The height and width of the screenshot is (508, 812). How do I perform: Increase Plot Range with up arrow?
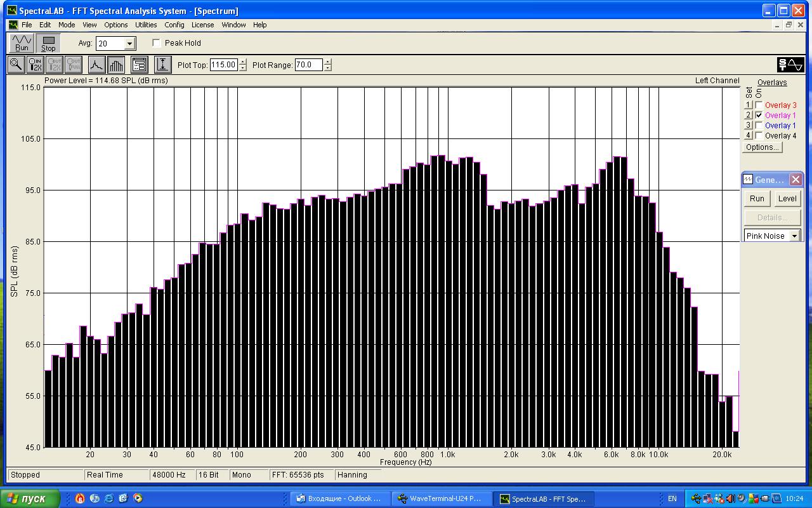click(327, 62)
